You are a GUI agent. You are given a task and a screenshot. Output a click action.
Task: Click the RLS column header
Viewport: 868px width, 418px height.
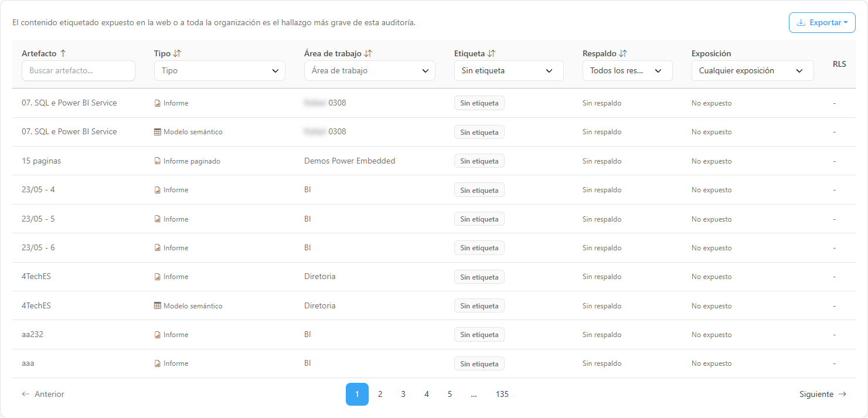click(839, 64)
